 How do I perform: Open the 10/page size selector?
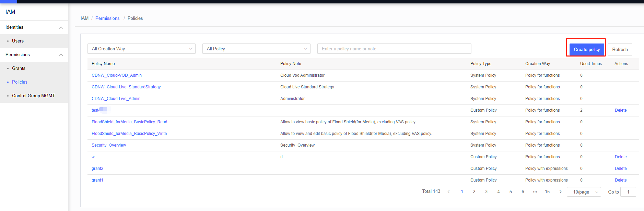(x=584, y=192)
